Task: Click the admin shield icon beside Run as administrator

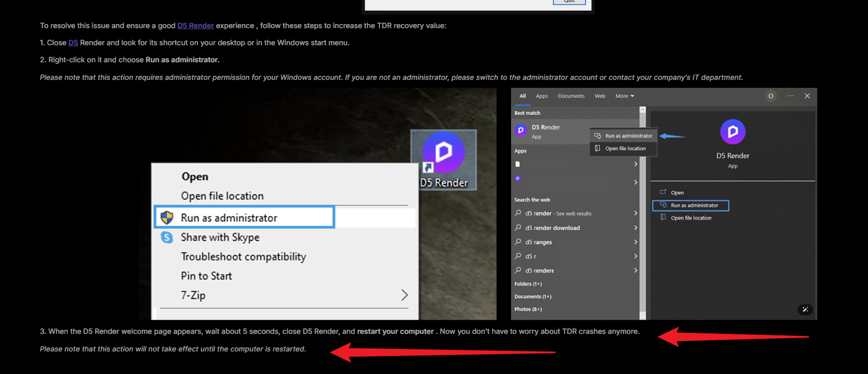Action: pos(167,217)
